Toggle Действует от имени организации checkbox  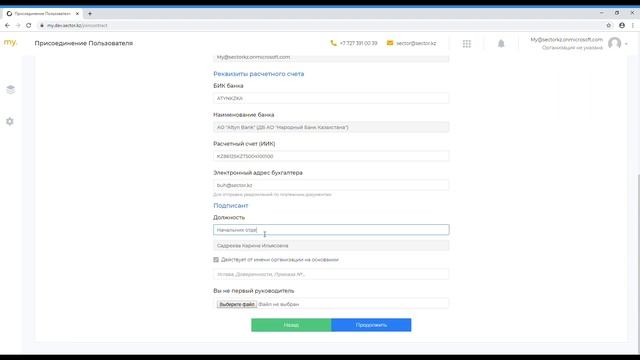coord(216,260)
